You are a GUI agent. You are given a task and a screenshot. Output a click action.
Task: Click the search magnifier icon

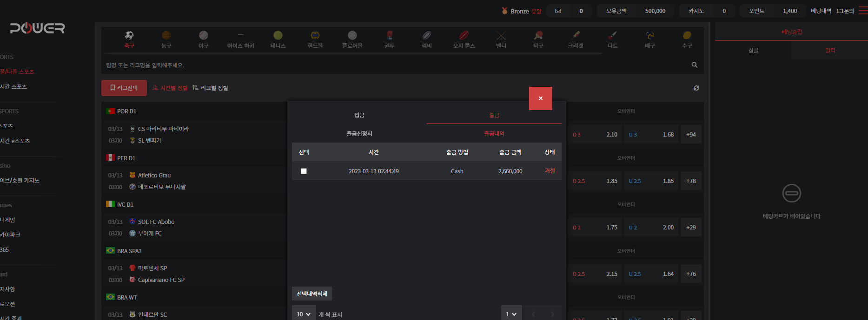pos(694,65)
